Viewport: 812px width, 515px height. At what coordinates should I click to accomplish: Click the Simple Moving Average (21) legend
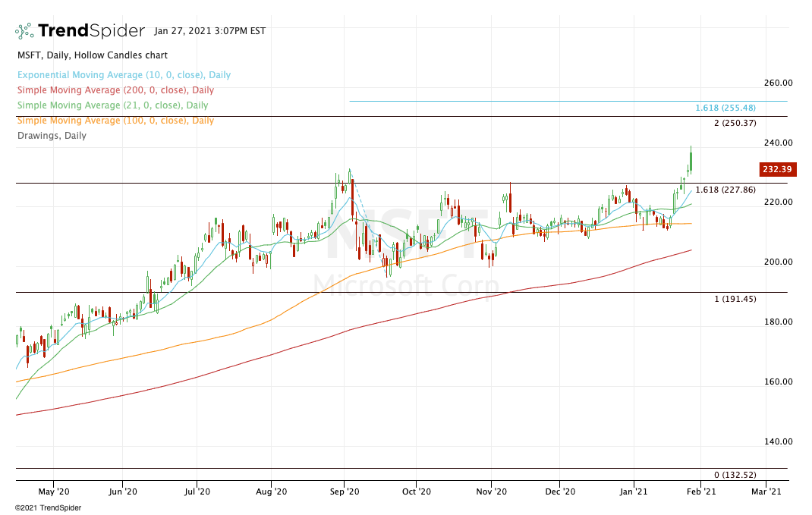[x=113, y=105]
